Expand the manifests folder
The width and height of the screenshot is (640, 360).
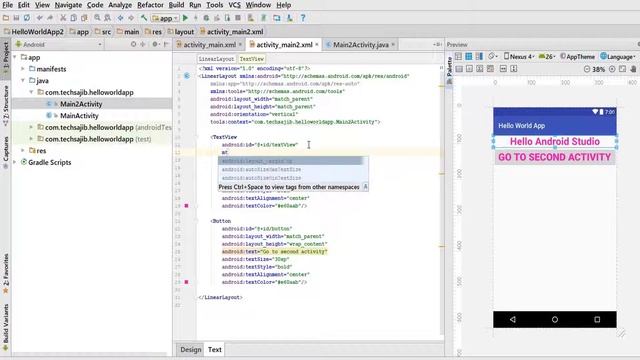click(23, 69)
